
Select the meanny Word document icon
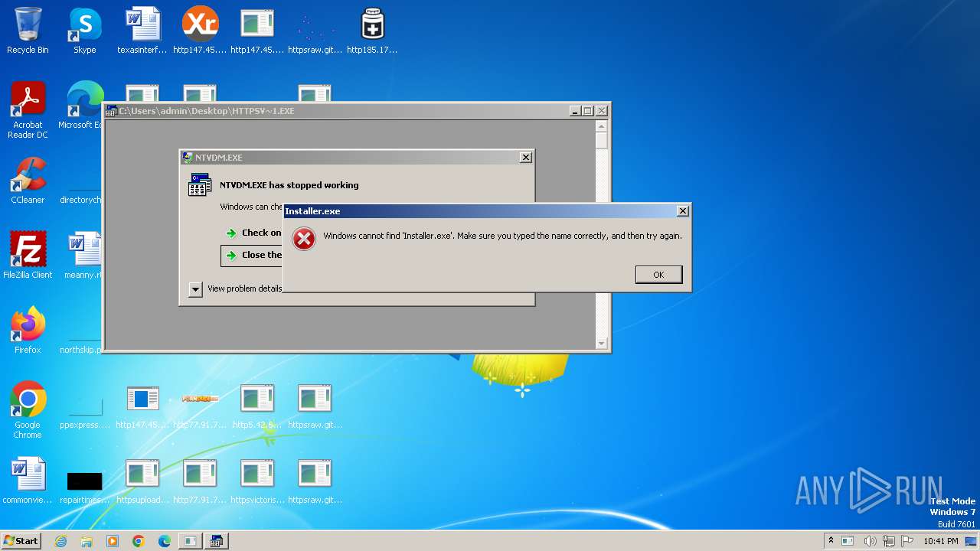point(83,256)
